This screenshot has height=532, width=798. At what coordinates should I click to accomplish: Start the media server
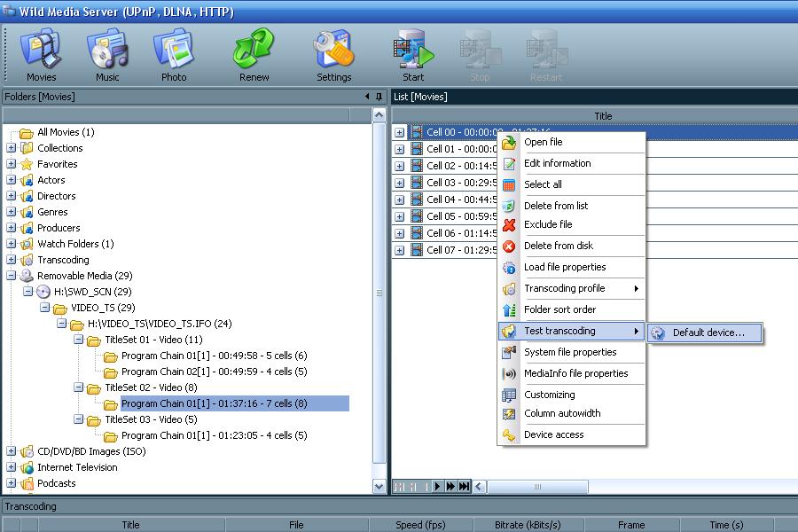(x=413, y=55)
